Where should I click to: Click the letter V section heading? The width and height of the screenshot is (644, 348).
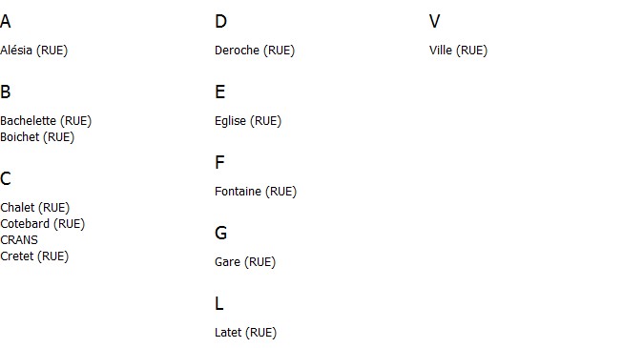coord(434,21)
